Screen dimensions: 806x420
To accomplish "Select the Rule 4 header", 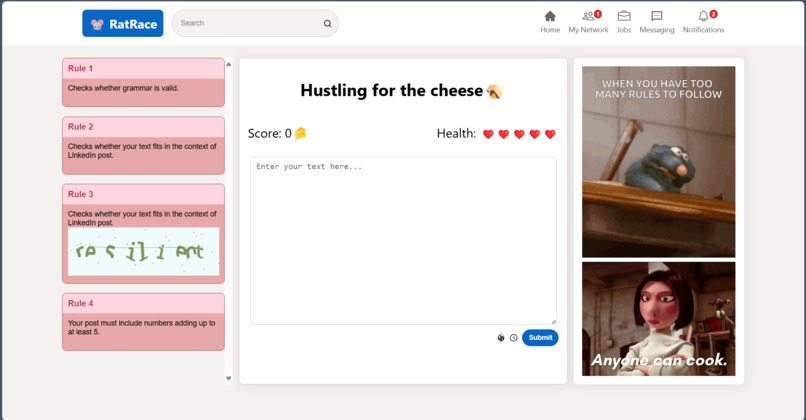I will [143, 303].
